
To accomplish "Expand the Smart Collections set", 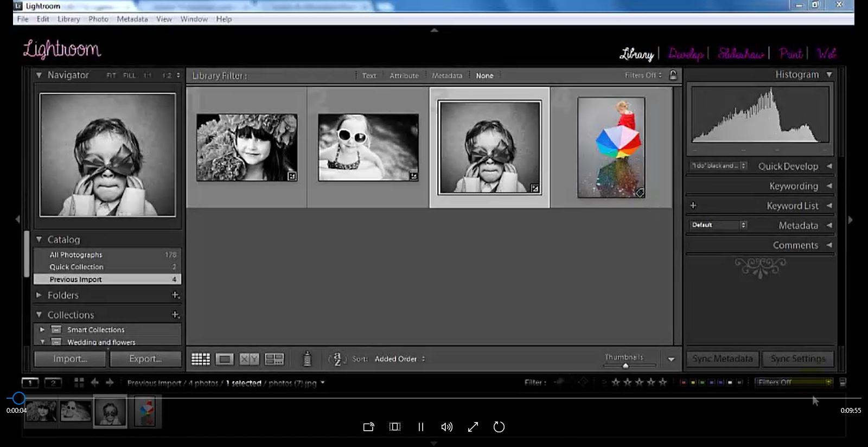I will tap(42, 329).
